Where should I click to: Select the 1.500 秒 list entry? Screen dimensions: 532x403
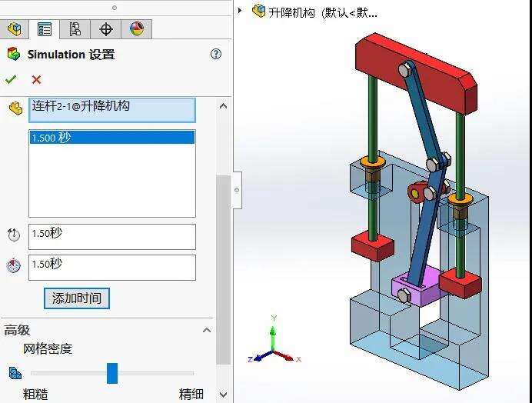point(112,138)
